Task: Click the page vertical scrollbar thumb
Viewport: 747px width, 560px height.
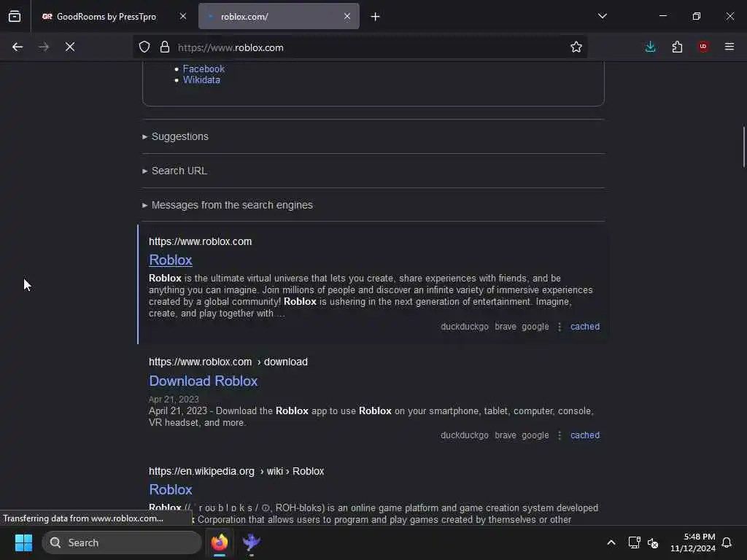Action: tap(743, 147)
